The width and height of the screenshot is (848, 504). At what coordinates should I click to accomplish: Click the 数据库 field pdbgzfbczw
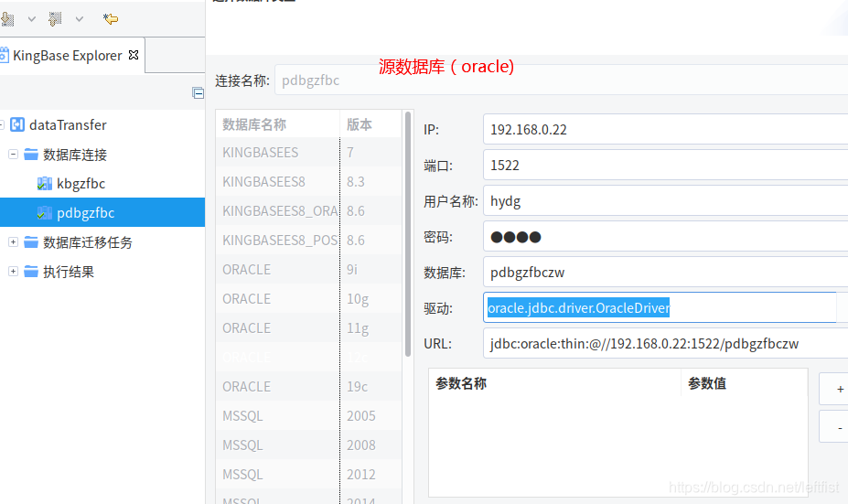pyautogui.click(x=666, y=273)
